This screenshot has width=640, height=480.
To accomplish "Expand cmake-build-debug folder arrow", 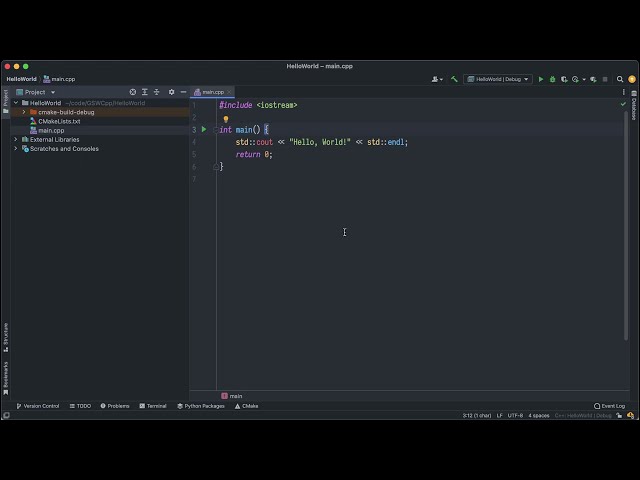I will click(24, 112).
